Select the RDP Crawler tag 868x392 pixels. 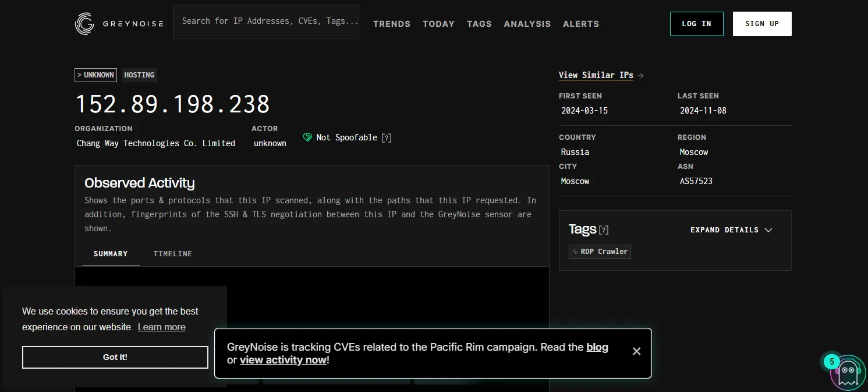tap(600, 252)
